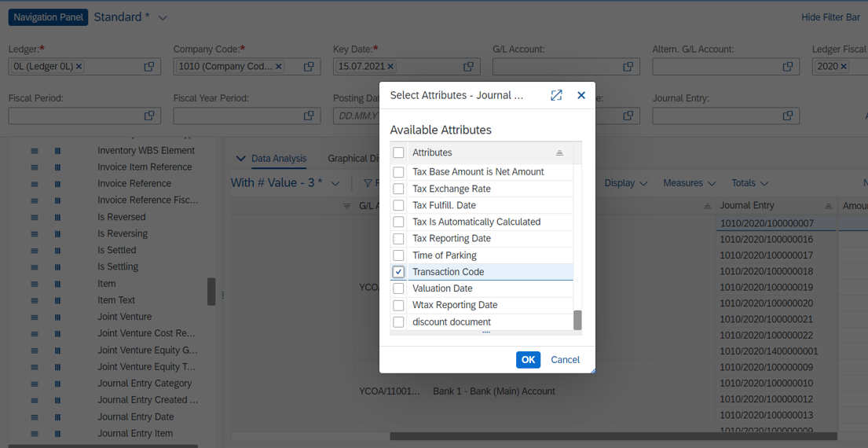Remove the 0L ledger token
Image resolution: width=868 pixels, height=448 pixels.
point(79,67)
